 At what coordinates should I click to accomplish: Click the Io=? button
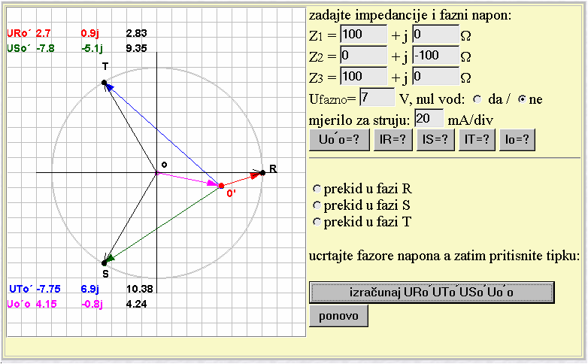coord(517,139)
